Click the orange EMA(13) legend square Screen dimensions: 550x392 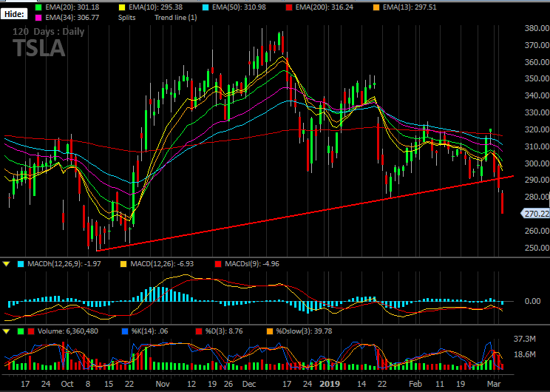376,7
